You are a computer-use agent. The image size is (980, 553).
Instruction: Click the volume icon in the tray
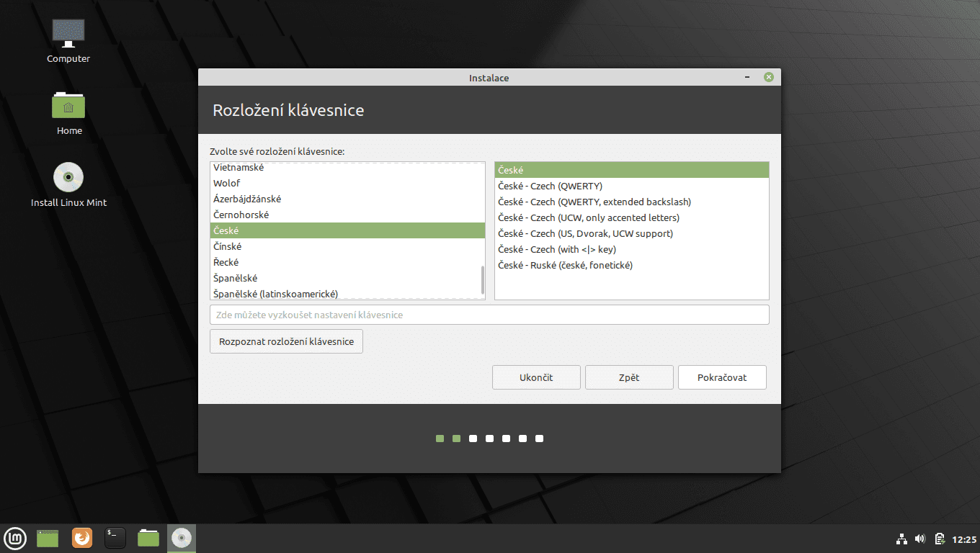coord(920,538)
